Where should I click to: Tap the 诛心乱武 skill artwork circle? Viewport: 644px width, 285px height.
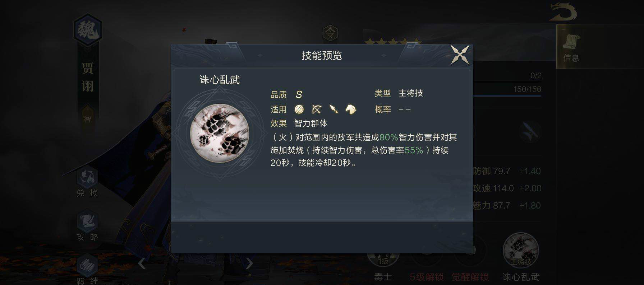coord(220,133)
